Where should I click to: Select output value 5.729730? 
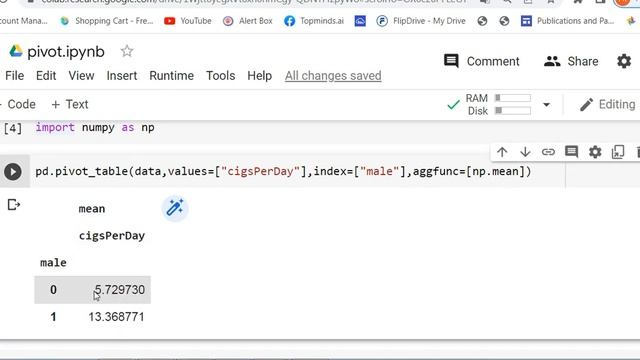click(x=119, y=290)
